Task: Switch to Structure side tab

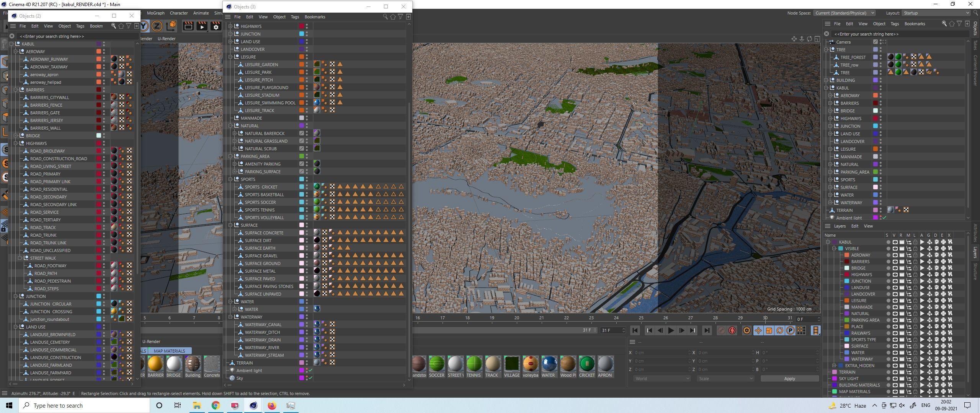Action: (x=975, y=272)
